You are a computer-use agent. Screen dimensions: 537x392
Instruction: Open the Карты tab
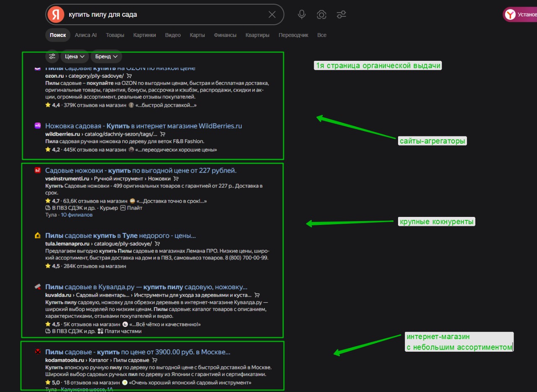pyautogui.click(x=197, y=35)
